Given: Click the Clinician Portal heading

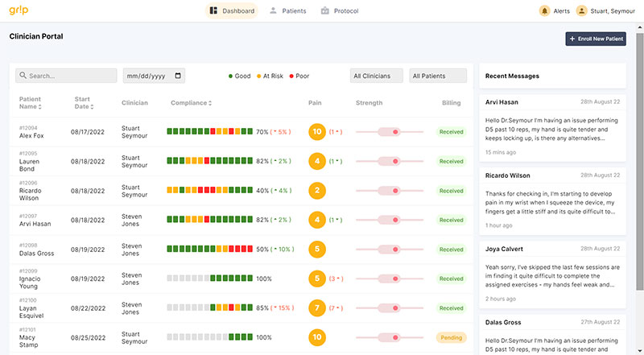Looking at the screenshot, I should (x=36, y=36).
